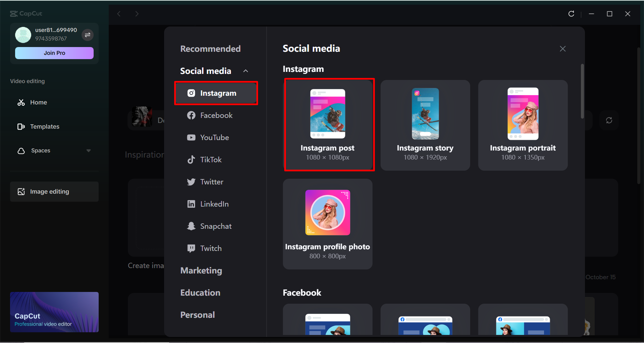
Task: Open Facebook size presets
Action: point(216,115)
